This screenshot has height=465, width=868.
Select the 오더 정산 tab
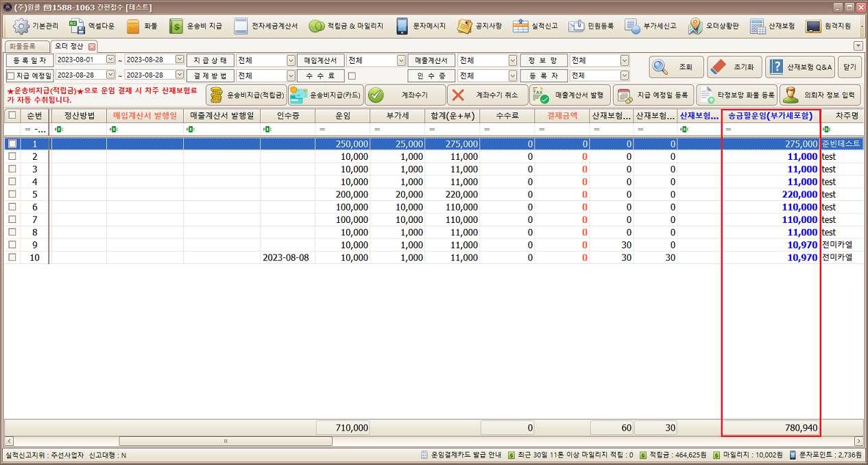[69, 46]
